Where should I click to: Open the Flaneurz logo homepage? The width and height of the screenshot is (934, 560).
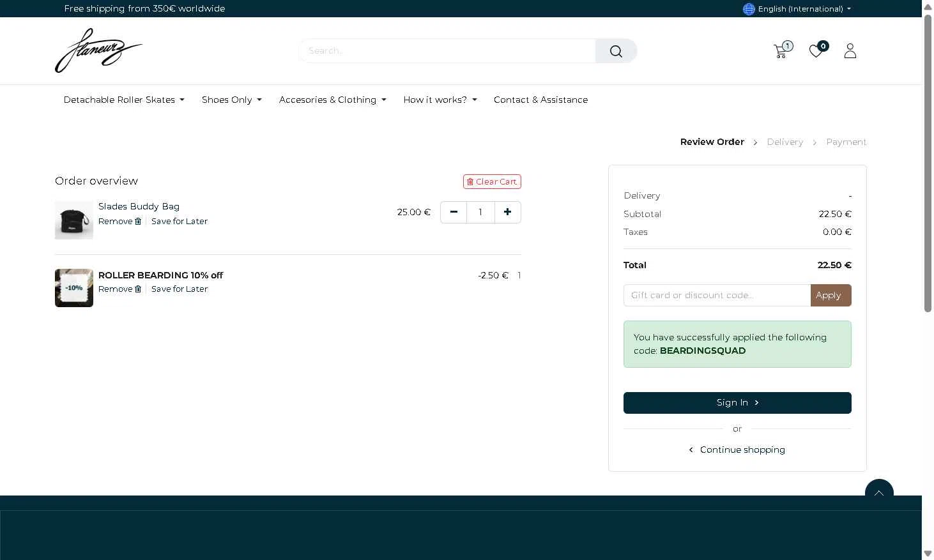click(99, 50)
